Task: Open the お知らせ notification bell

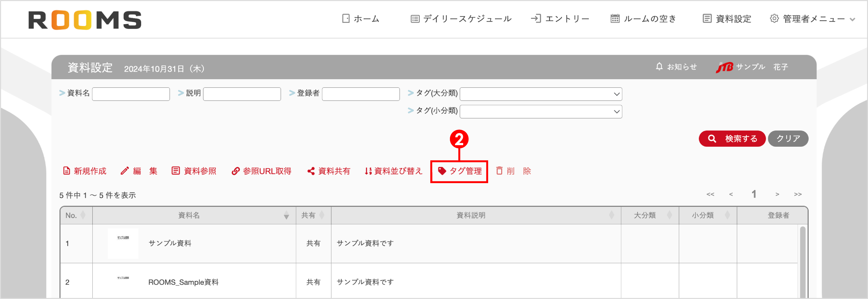Action: click(x=659, y=66)
